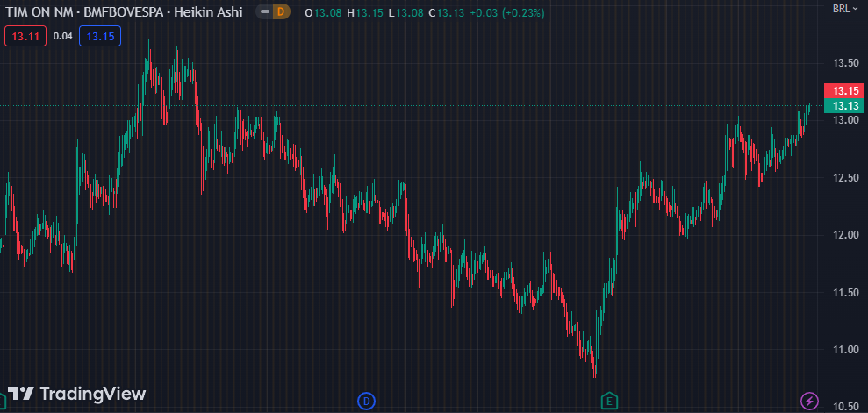Open the purple lightning bolt icon
The image size is (868, 413).
point(810,400)
